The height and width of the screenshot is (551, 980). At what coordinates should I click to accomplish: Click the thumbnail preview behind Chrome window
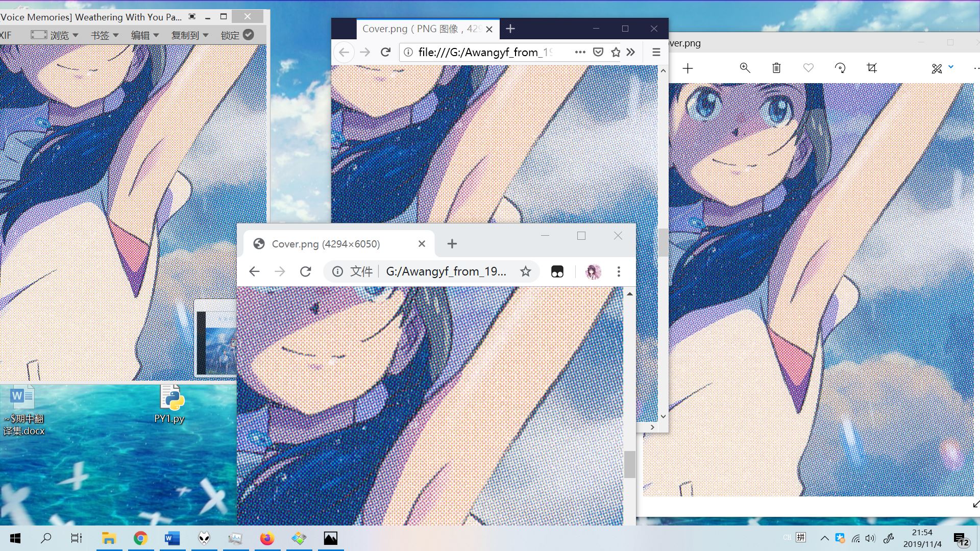tap(216, 338)
